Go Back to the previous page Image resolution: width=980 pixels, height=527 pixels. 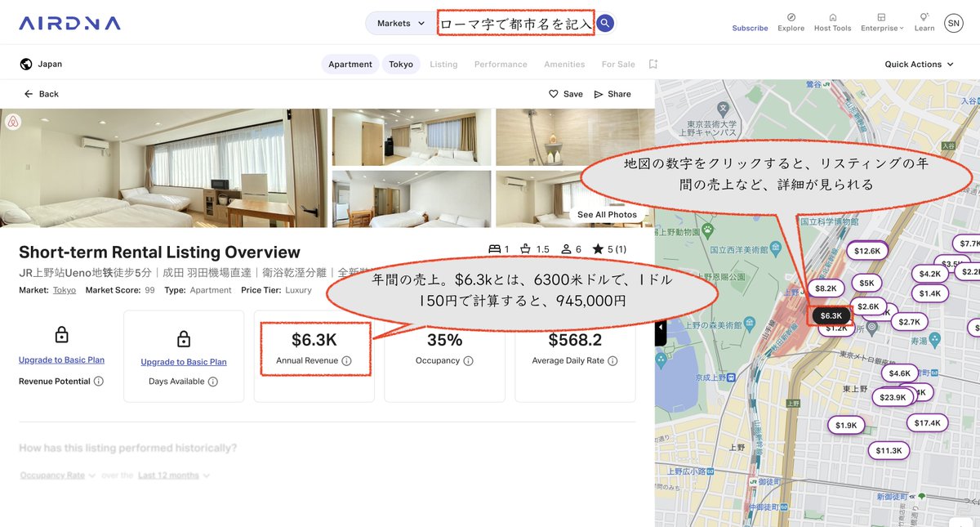point(41,94)
